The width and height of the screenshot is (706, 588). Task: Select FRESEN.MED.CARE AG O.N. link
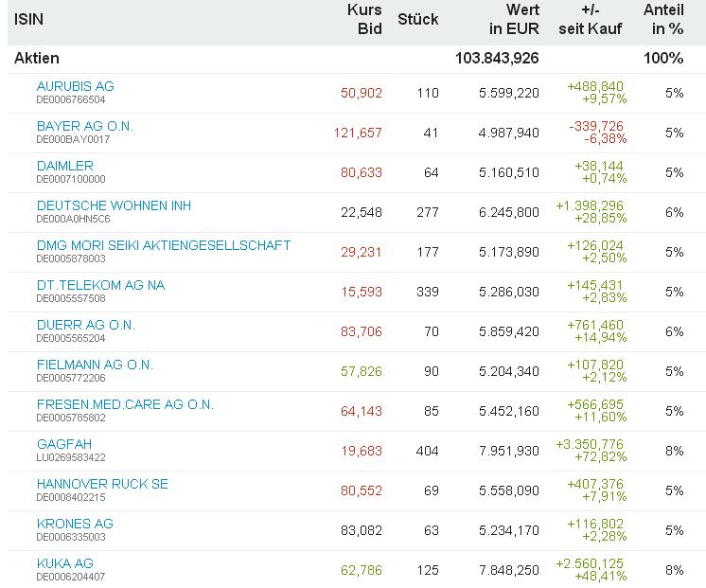click(x=125, y=404)
